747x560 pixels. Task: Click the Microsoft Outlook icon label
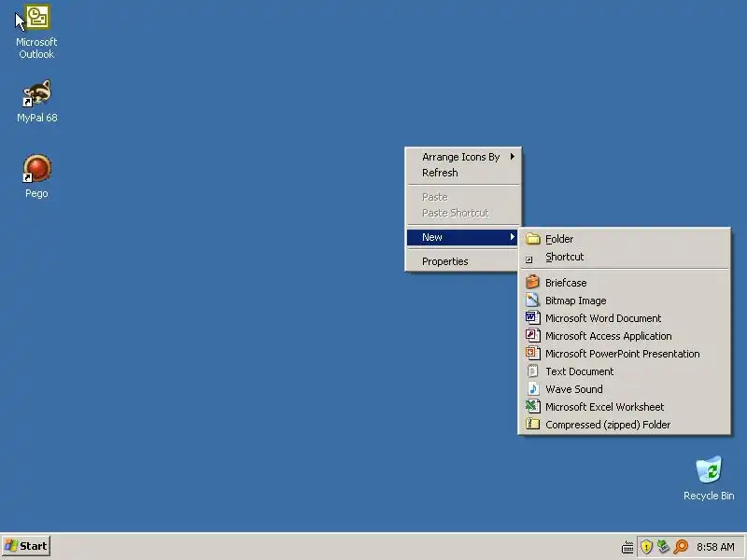(x=36, y=49)
